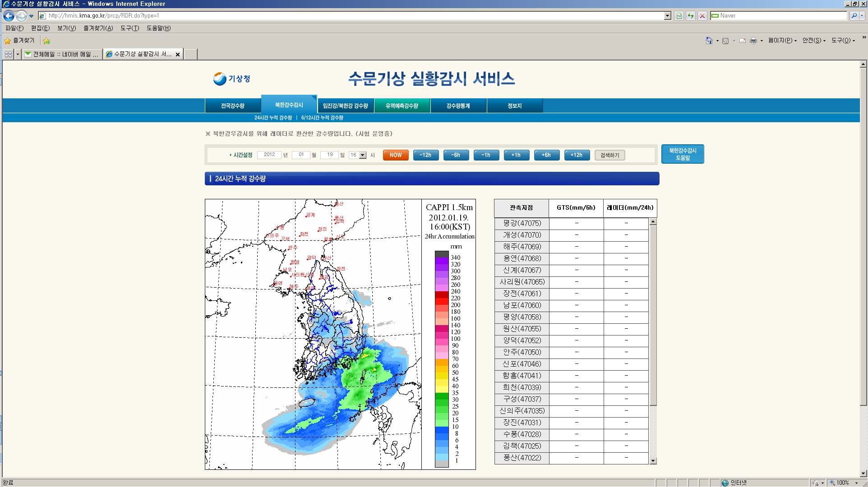Open the 북한강수감시 도움말 help button
Viewport: 868px width, 487px height.
click(683, 154)
